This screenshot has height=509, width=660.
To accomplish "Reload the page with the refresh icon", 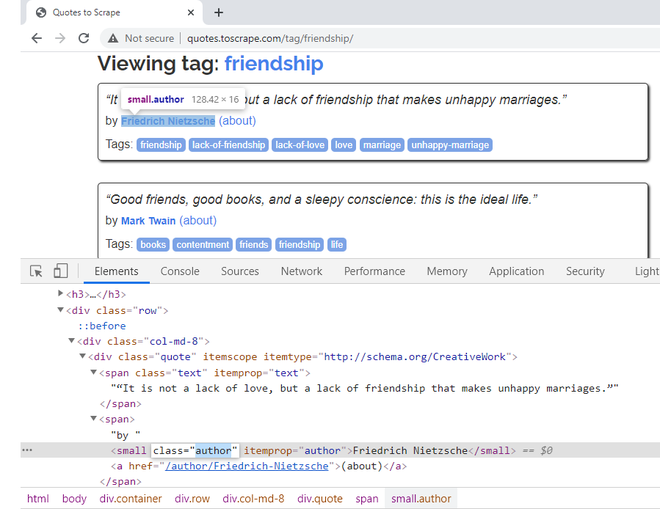I will 84,38.
